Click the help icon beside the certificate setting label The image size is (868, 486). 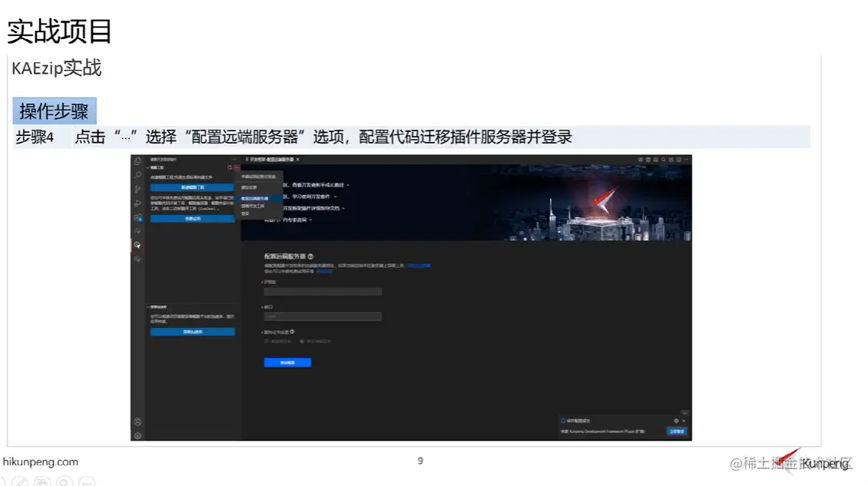point(292,332)
